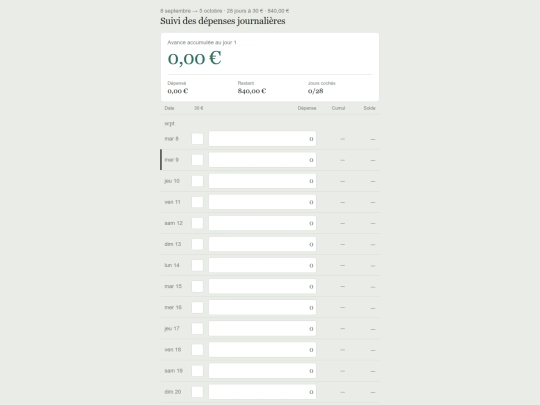Click the dim 20 expense input
This screenshot has width=540, height=405.
pos(262,392)
